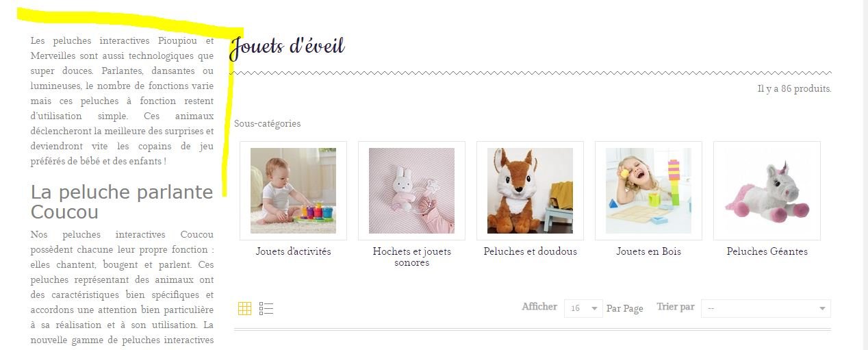Open the Peluches Géantes text link

pos(767,251)
